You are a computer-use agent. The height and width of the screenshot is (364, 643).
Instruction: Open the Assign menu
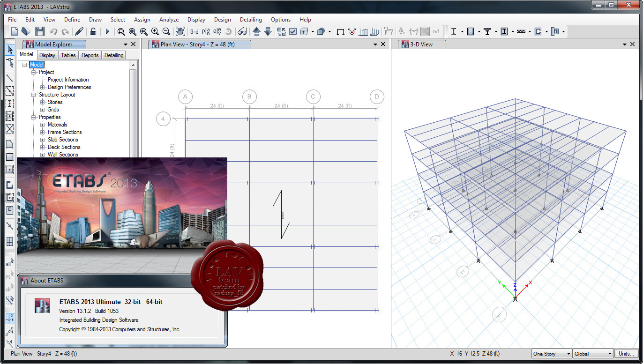[142, 20]
